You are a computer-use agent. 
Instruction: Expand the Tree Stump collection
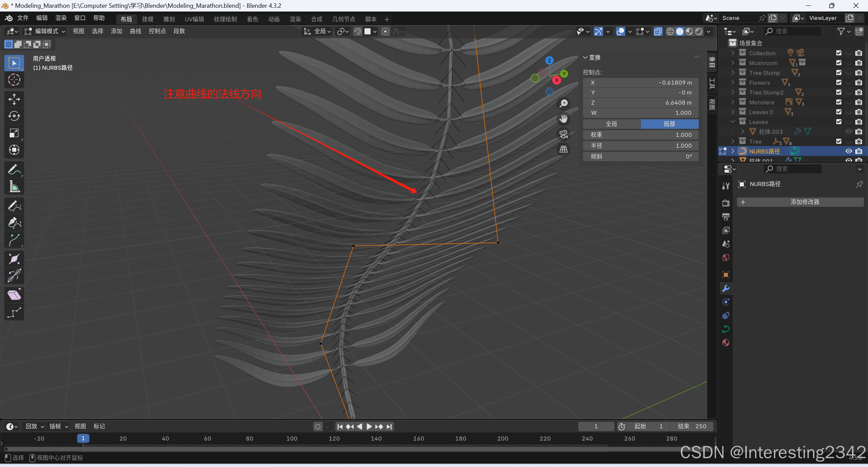[733, 73]
